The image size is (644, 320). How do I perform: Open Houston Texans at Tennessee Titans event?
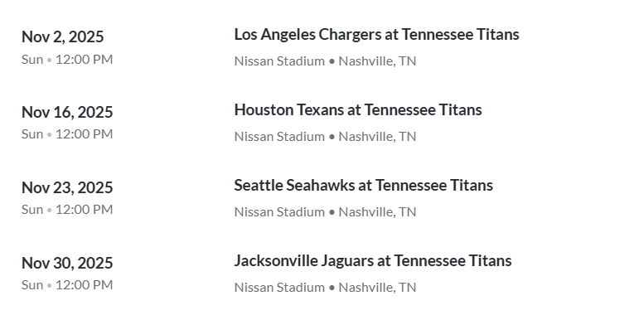pyautogui.click(x=358, y=110)
